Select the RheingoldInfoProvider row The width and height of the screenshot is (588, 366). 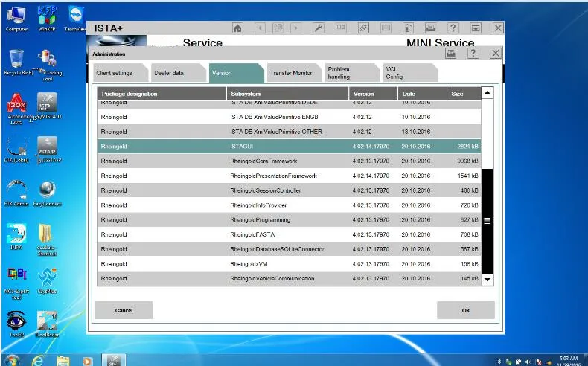click(289, 205)
